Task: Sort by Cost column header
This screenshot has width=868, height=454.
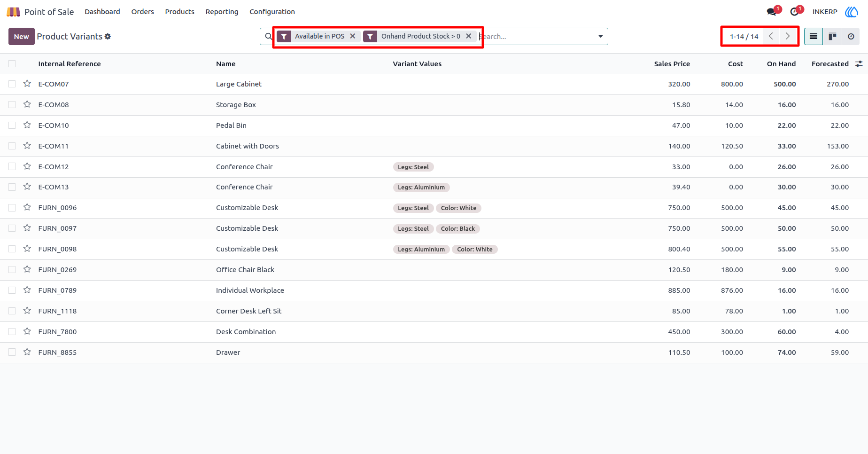Action: click(736, 64)
